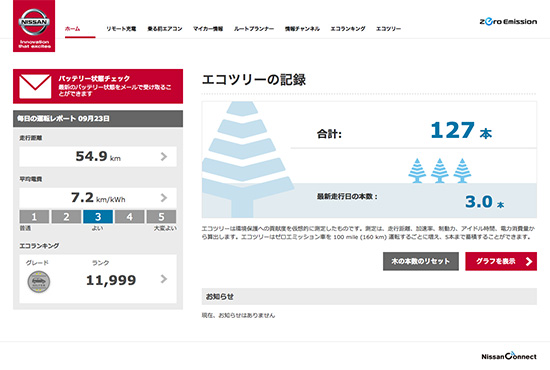Open the 乗る前エアコン menu
550x370 pixels.
(165, 29)
